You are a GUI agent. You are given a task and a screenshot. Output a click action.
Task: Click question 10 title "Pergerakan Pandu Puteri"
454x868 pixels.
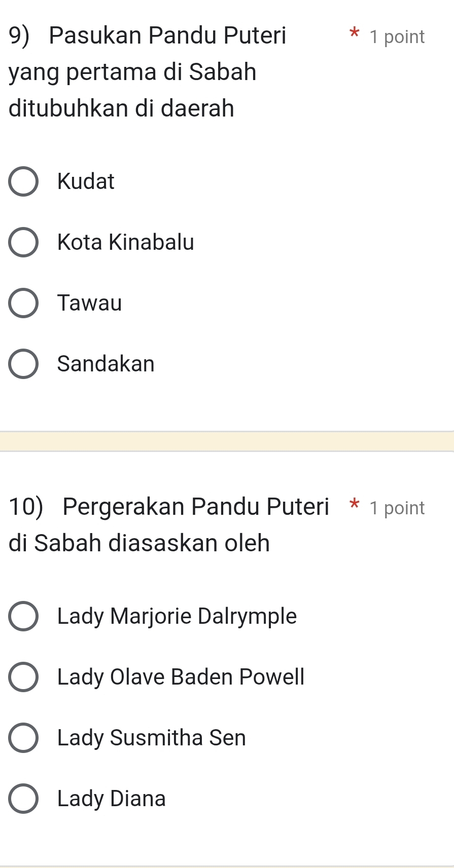click(x=195, y=506)
